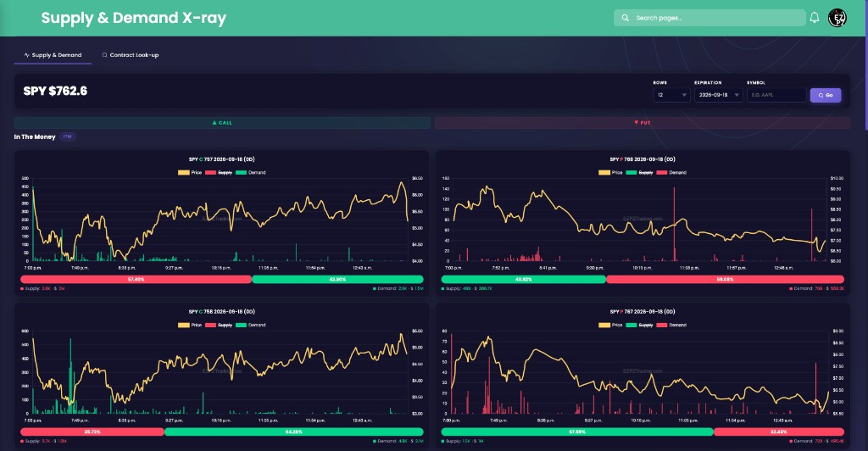868x451 pixels.
Task: Click the 32.45% red demand bar
Action: coord(779,432)
